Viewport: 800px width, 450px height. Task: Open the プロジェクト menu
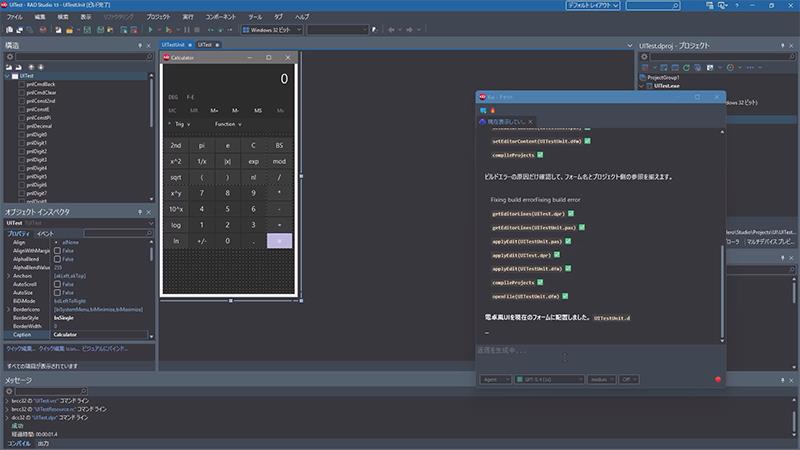point(158,17)
